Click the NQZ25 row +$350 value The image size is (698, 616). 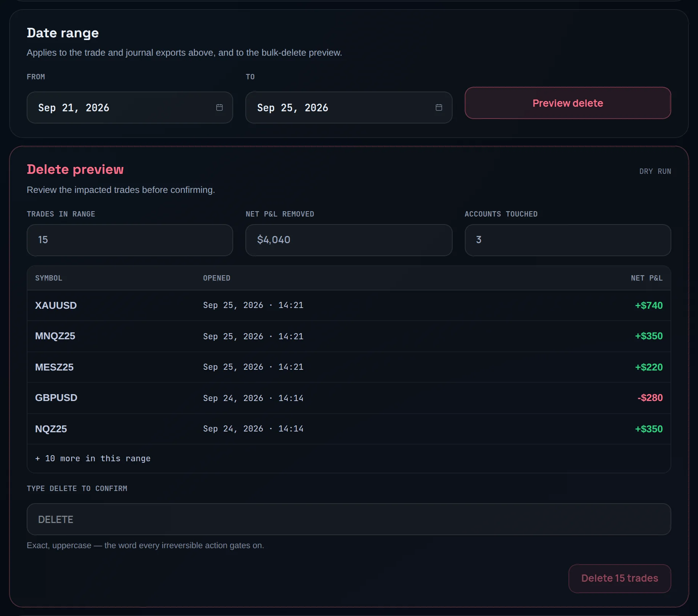[x=649, y=429]
